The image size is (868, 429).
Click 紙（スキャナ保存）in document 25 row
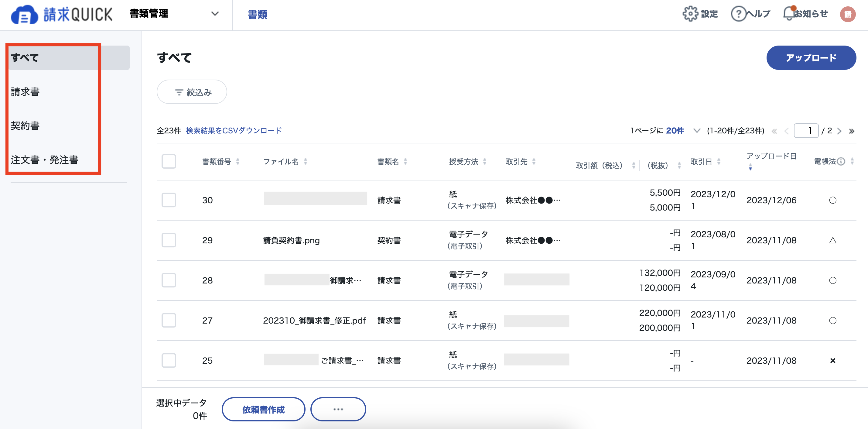pyautogui.click(x=472, y=361)
